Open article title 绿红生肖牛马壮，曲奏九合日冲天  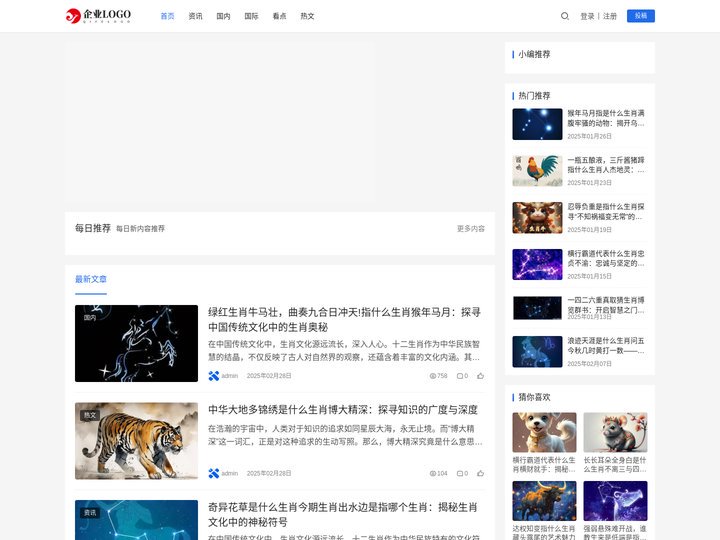(x=344, y=320)
